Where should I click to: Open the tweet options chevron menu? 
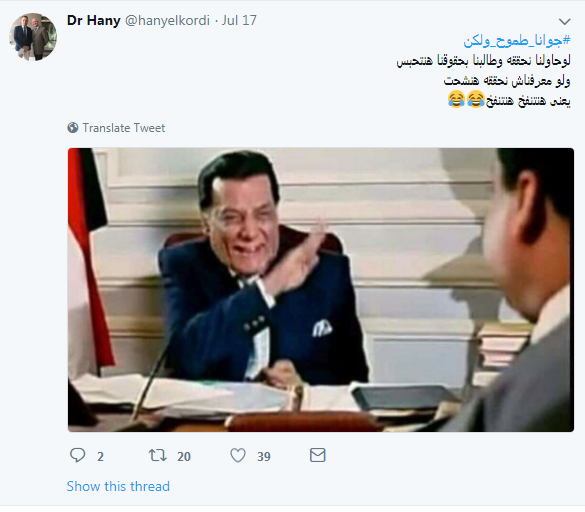click(564, 22)
